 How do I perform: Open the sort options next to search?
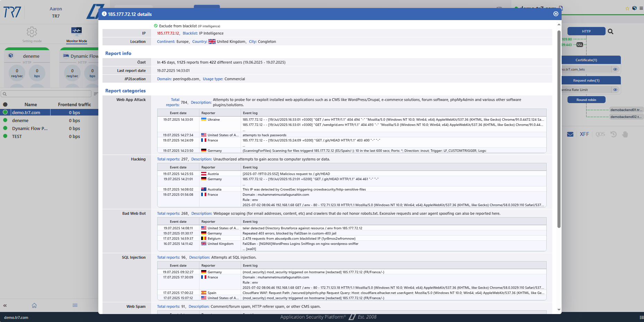[x=96, y=94]
